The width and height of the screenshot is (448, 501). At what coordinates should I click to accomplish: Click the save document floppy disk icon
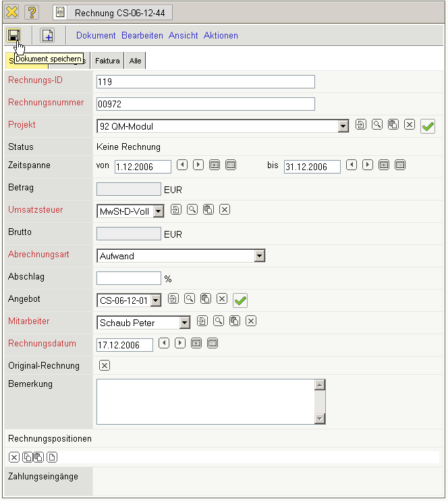(13, 35)
